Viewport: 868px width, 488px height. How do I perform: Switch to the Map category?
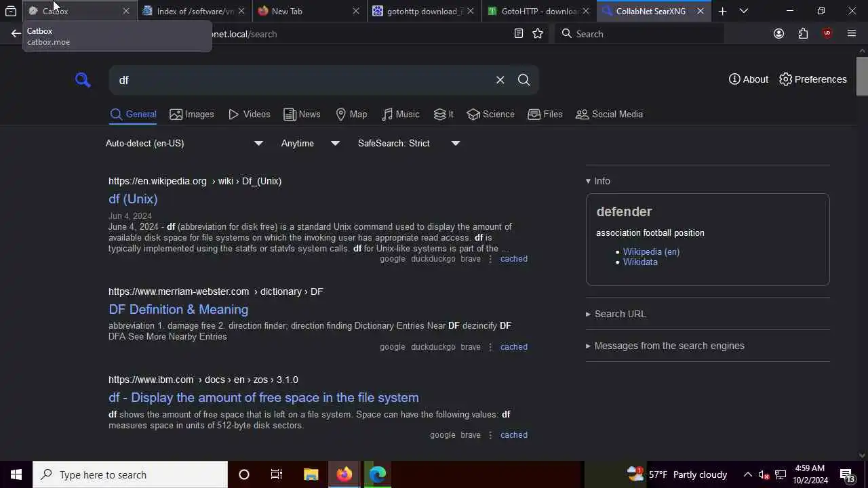[351, 114]
